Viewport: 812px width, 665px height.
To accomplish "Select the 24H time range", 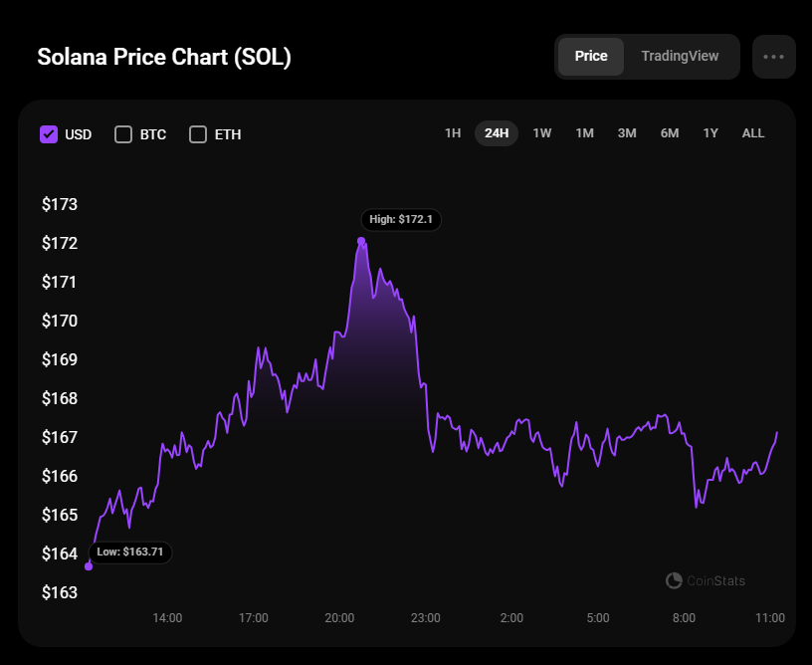I will click(x=497, y=133).
